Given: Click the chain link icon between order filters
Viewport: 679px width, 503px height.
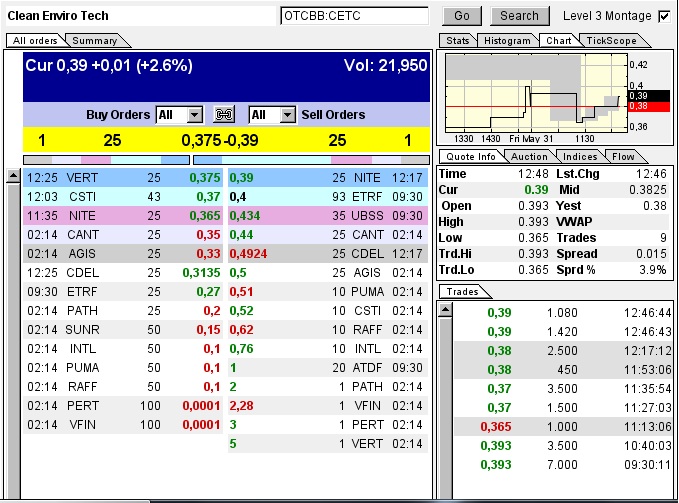Looking at the screenshot, I should click(225, 115).
